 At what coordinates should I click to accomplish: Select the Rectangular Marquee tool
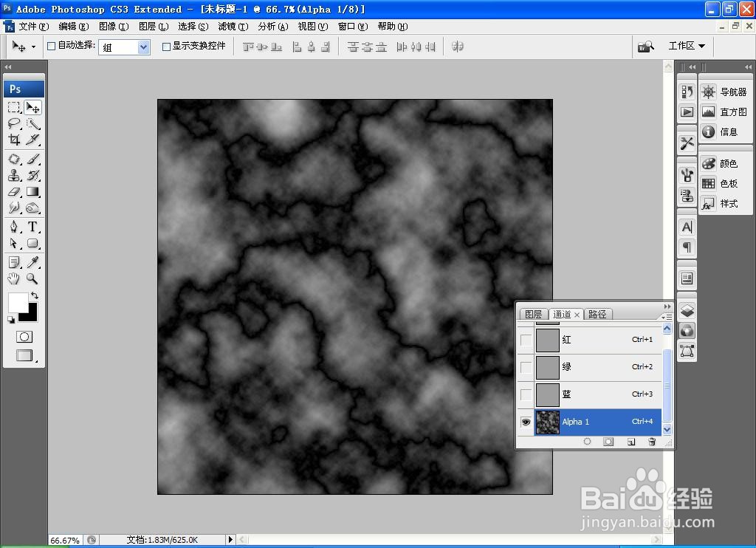click(x=14, y=107)
